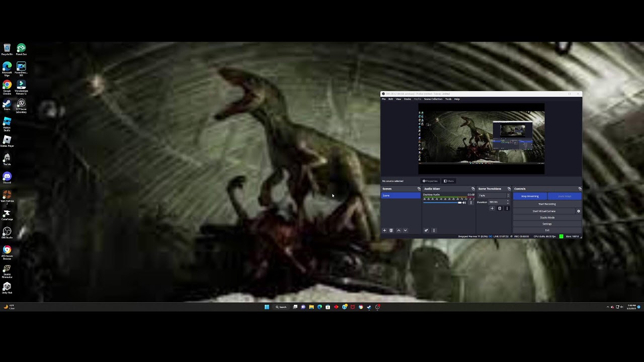Open OBS Studio desktop shortcut
This screenshot has height=362, width=644.
pos(7,233)
